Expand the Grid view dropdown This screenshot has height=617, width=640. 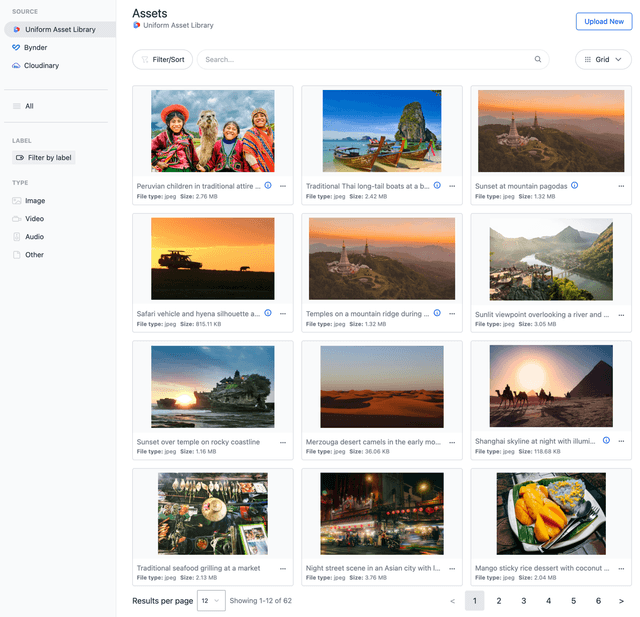(603, 60)
